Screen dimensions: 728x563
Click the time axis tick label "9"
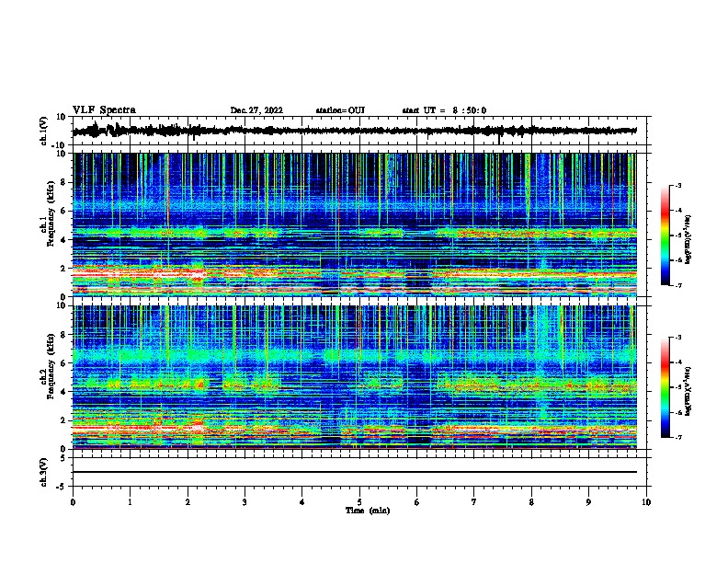(x=588, y=502)
